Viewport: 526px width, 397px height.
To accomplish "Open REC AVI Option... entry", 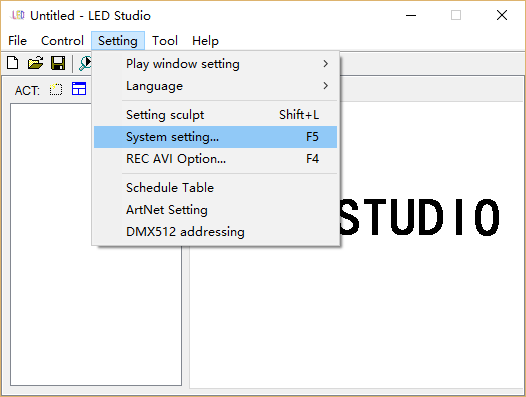I will pos(215,159).
